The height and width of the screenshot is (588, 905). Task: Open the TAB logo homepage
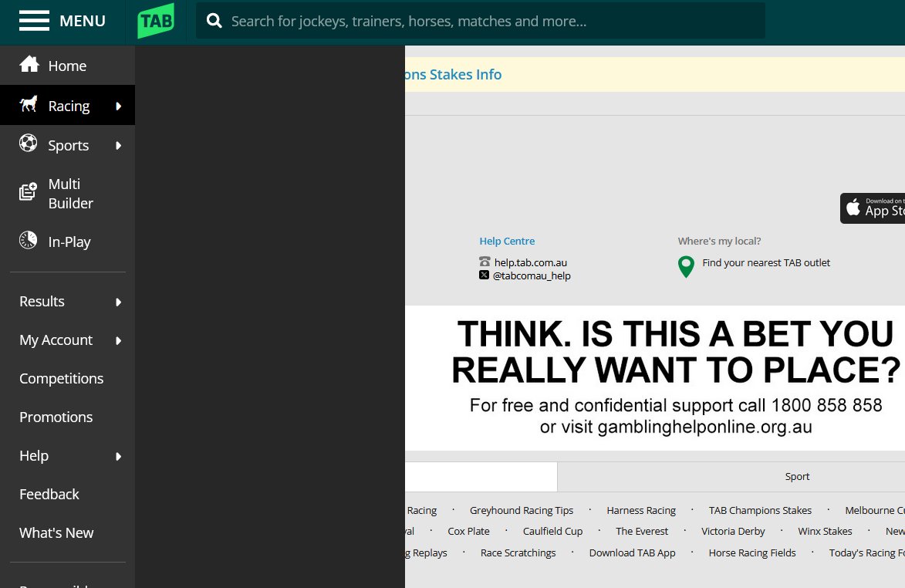click(x=156, y=22)
